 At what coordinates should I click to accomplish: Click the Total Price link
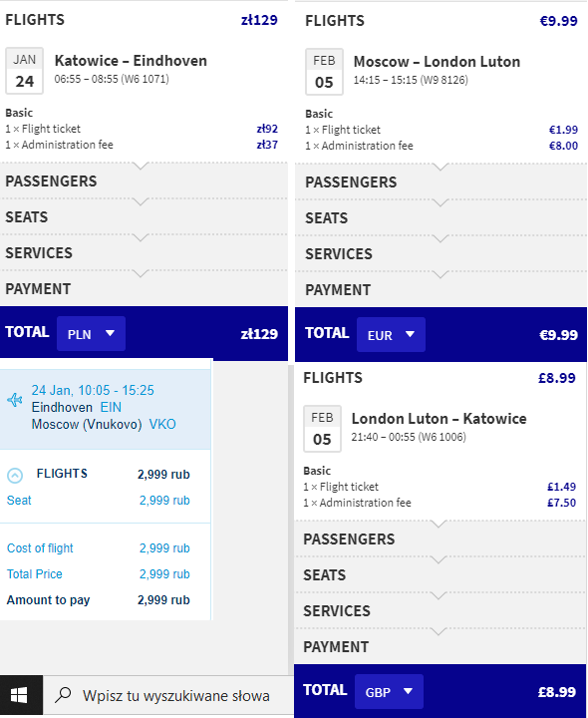35,574
